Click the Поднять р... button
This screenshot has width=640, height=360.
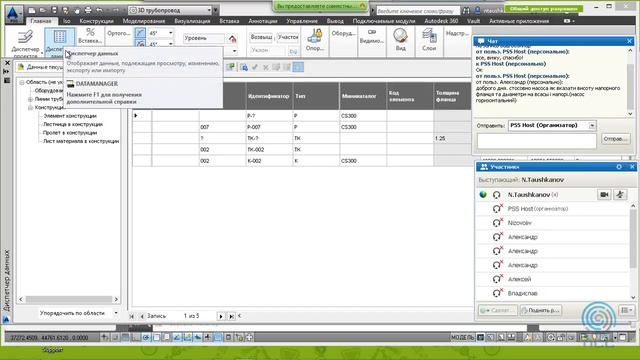tap(540, 310)
